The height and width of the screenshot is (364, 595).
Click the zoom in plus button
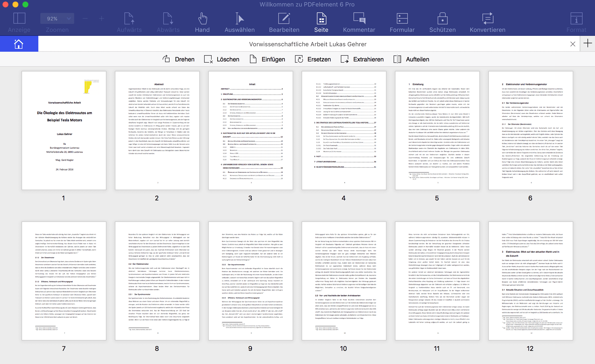click(102, 18)
